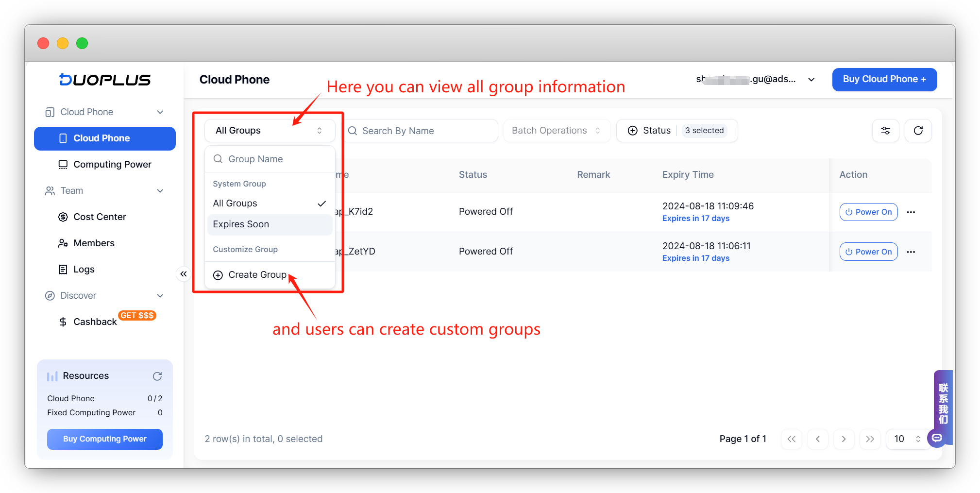
Task: Select the Expires Soon group filter
Action: [x=241, y=224]
